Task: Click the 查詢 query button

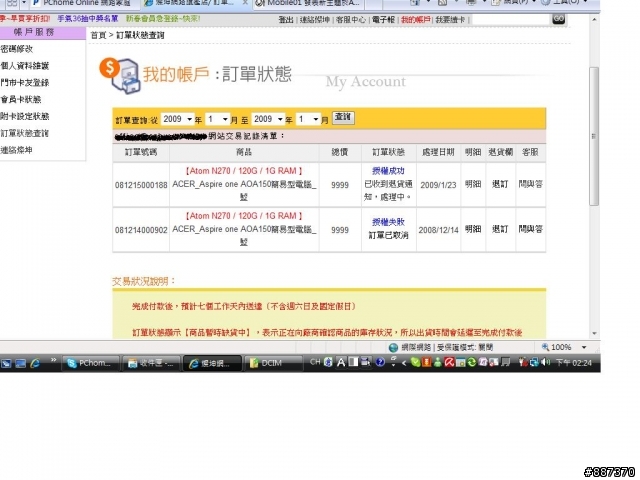Action: pyautogui.click(x=343, y=118)
